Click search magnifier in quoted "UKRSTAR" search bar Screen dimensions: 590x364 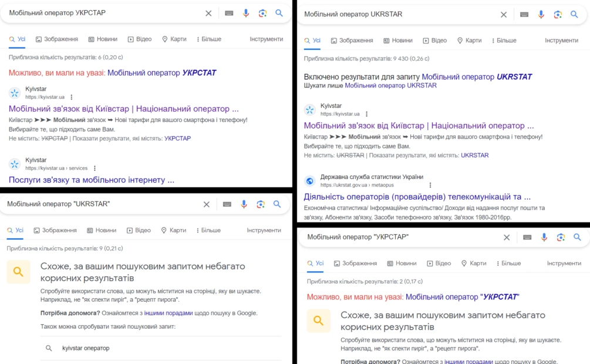pos(277,204)
